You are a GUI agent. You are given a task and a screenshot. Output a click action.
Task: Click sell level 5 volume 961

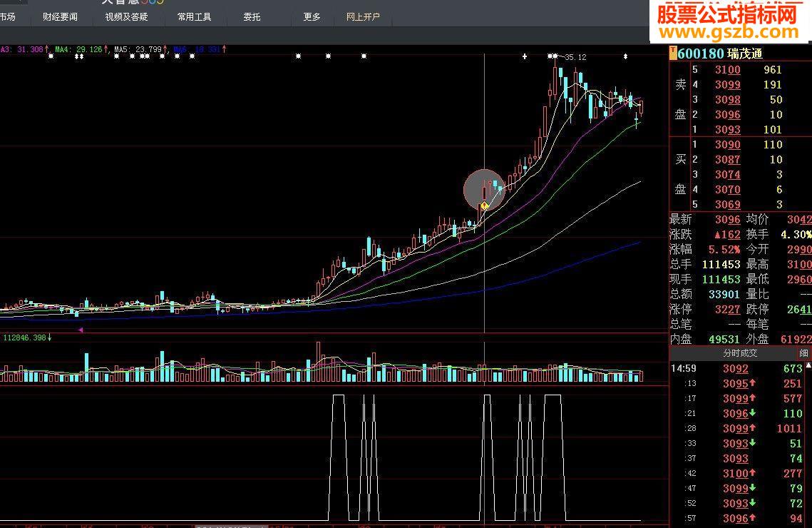click(772, 69)
